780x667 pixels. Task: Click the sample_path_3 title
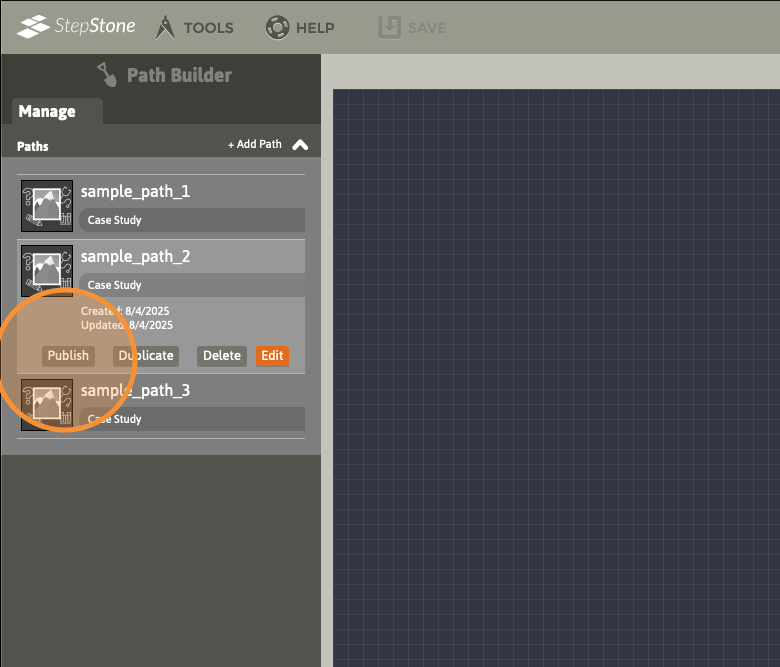(135, 391)
